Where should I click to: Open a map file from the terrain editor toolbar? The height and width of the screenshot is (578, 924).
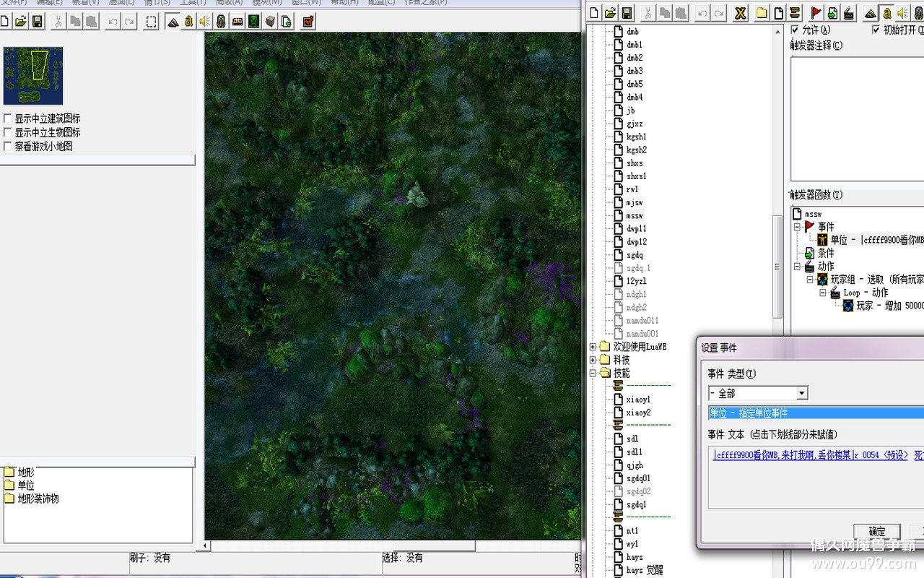coord(21,22)
